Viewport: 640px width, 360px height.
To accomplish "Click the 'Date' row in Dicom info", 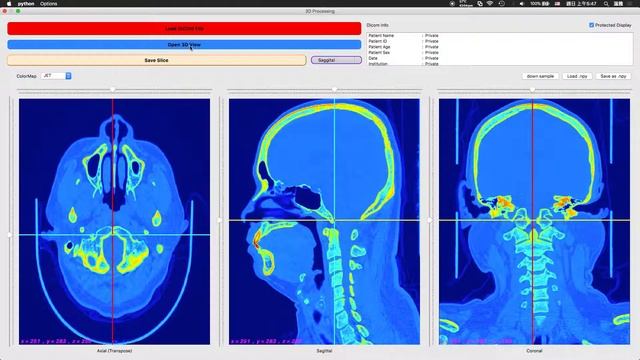I will 403,58.
